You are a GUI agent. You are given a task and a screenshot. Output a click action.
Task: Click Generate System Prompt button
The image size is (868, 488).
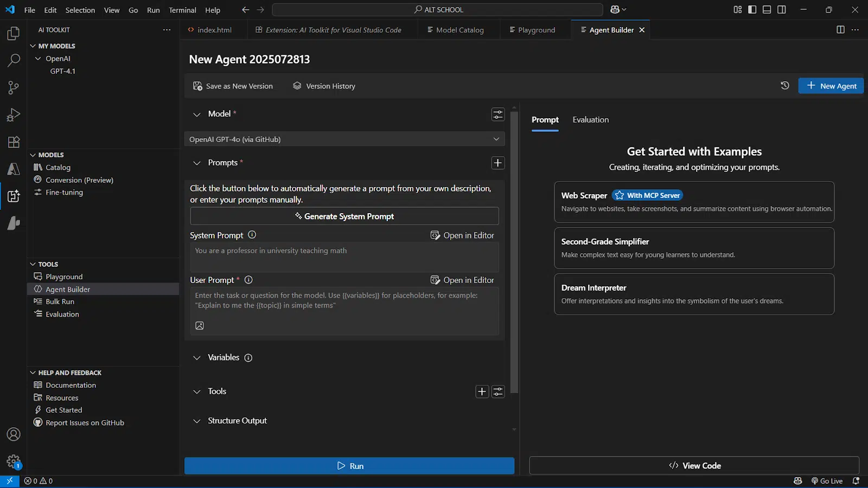344,216
